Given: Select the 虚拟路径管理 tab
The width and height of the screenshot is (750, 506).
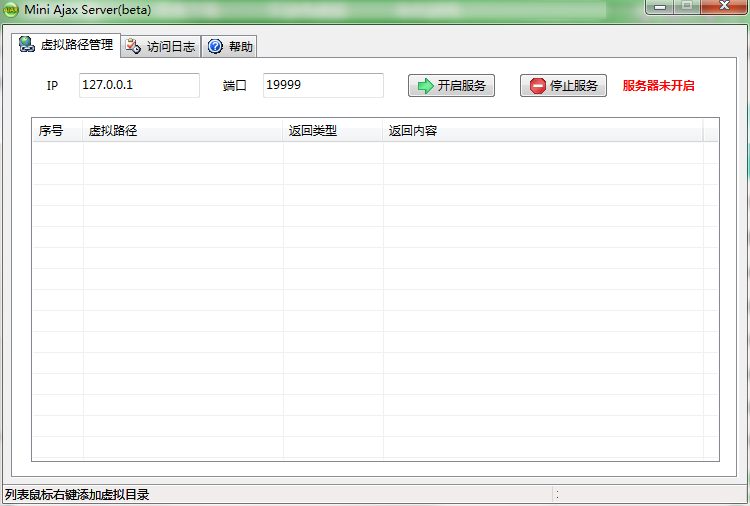Looking at the screenshot, I should (x=66, y=45).
